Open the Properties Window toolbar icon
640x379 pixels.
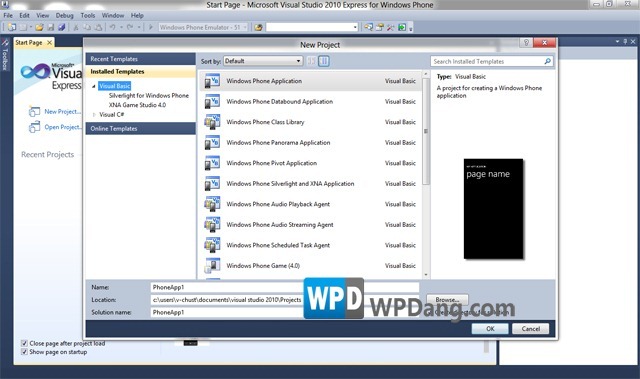pos(380,27)
